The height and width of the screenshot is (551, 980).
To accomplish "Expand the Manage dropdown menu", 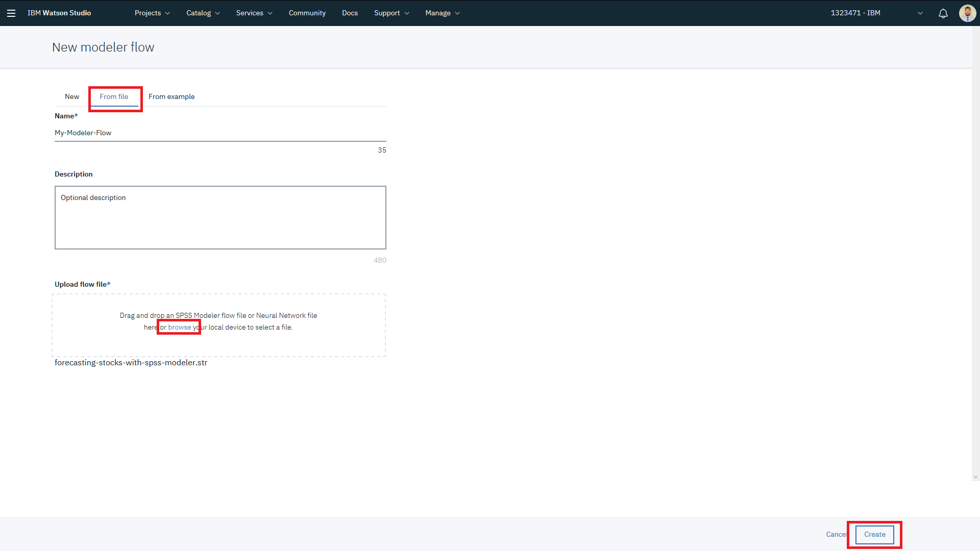I will coord(443,13).
